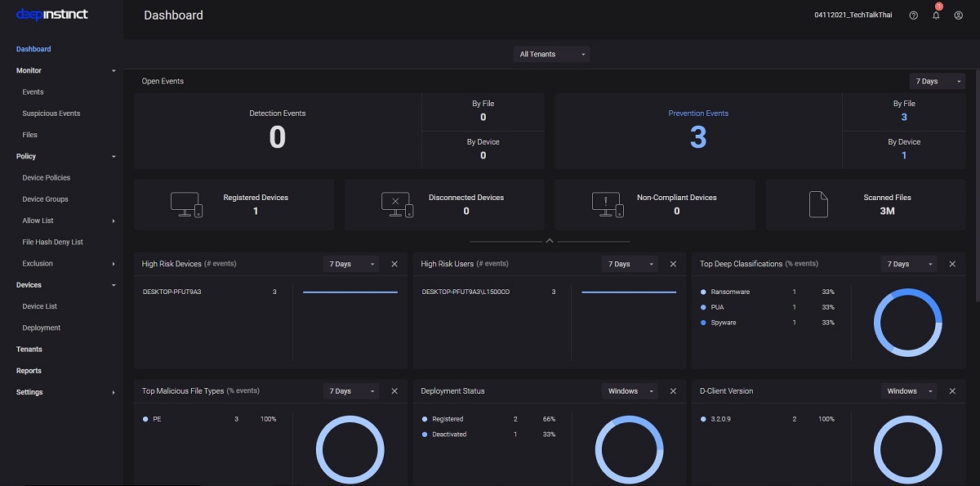The height and width of the screenshot is (486, 980).
Task: Close the Top Deep Classifications widget
Action: 952,264
